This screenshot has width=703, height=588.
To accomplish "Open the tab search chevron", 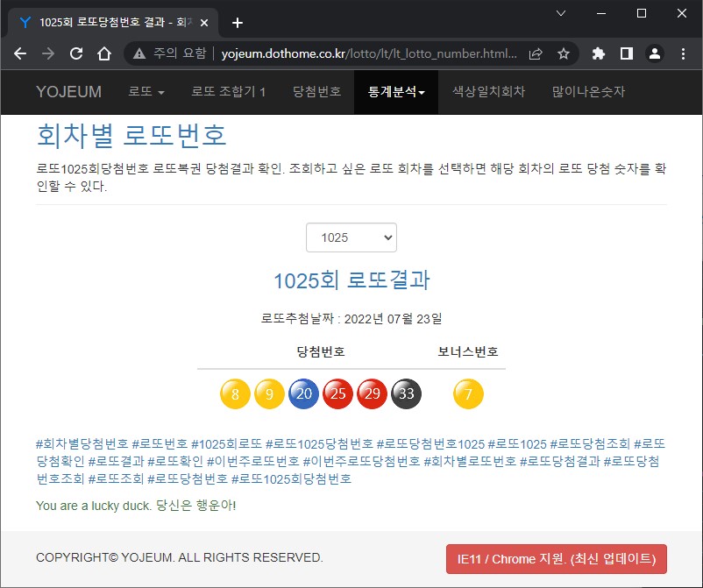I will tap(561, 13).
